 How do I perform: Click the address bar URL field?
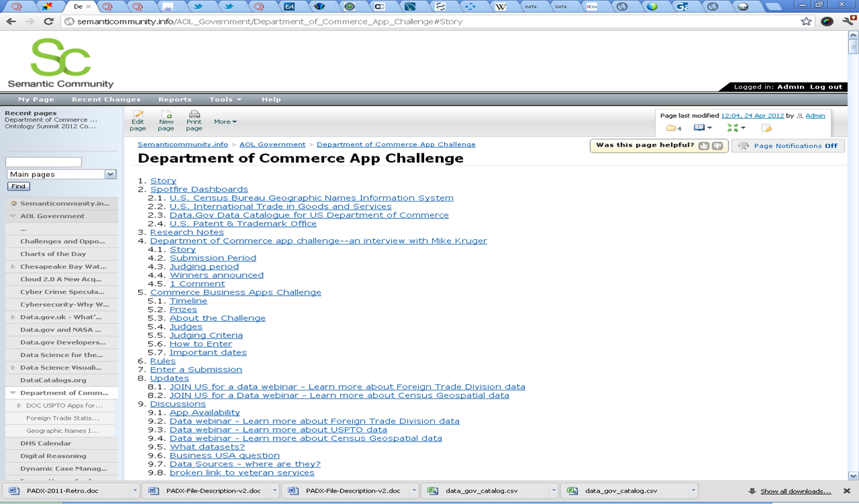tap(430, 22)
